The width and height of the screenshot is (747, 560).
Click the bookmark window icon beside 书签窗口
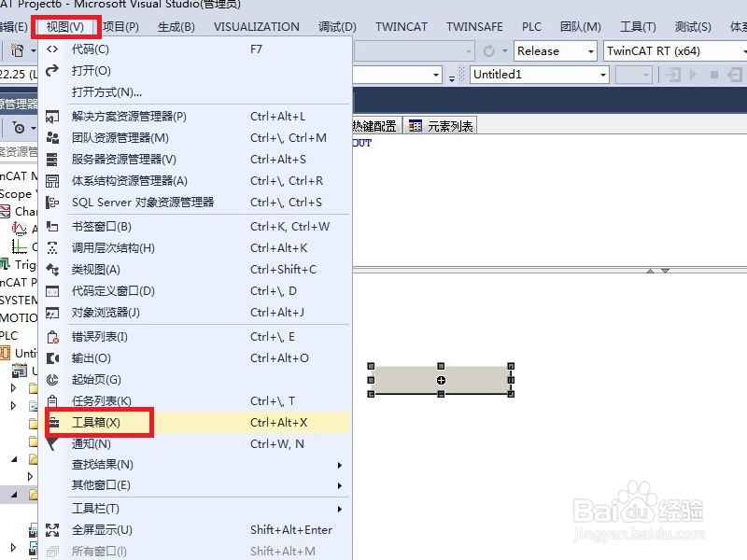click(52, 227)
